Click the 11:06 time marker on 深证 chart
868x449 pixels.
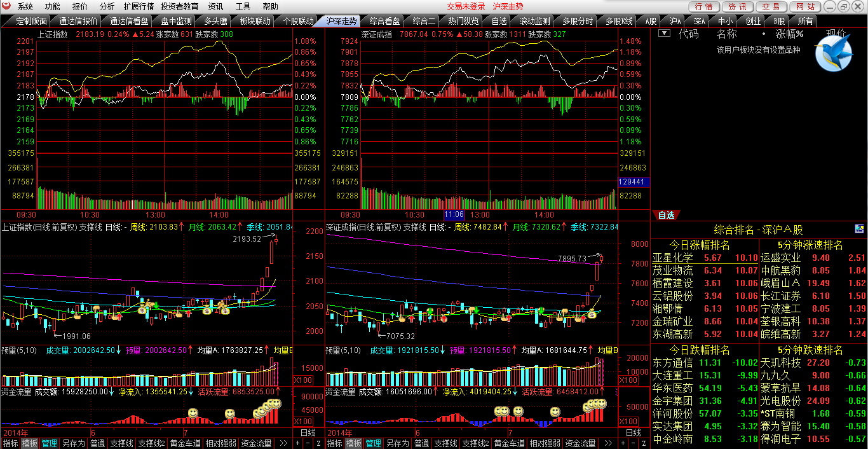pyautogui.click(x=454, y=215)
